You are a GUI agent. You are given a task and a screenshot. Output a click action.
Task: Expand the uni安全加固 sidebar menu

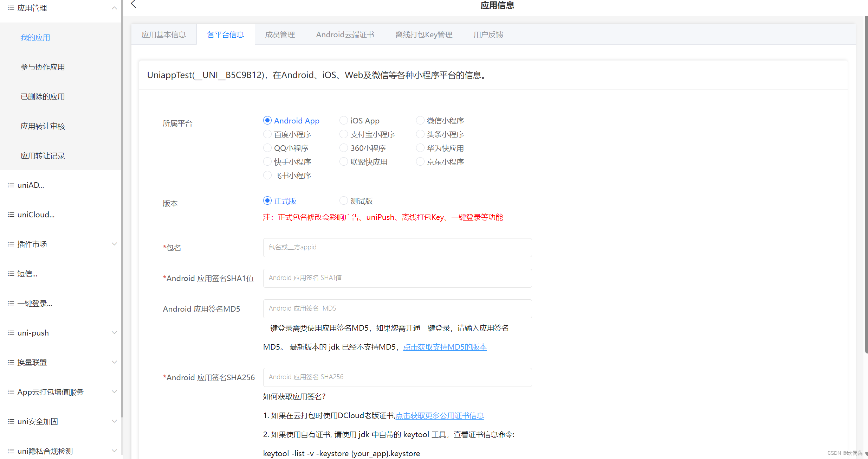click(114, 421)
